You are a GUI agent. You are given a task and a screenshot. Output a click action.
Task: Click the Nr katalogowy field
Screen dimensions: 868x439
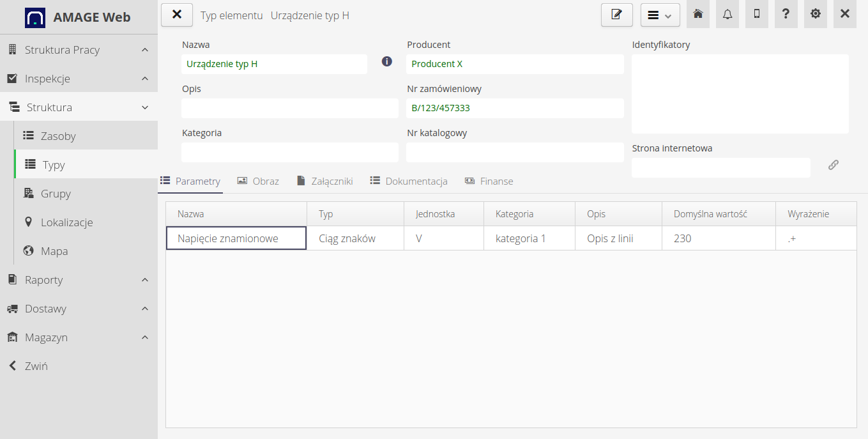(x=515, y=152)
